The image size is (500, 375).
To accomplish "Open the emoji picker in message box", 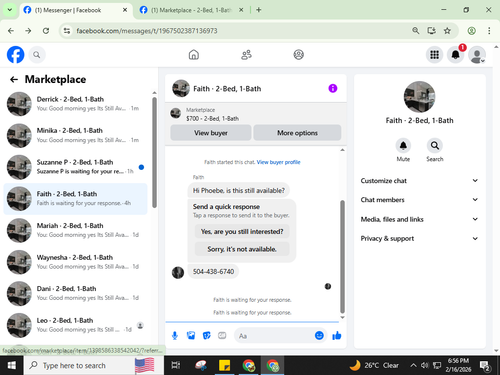I will [319, 336].
